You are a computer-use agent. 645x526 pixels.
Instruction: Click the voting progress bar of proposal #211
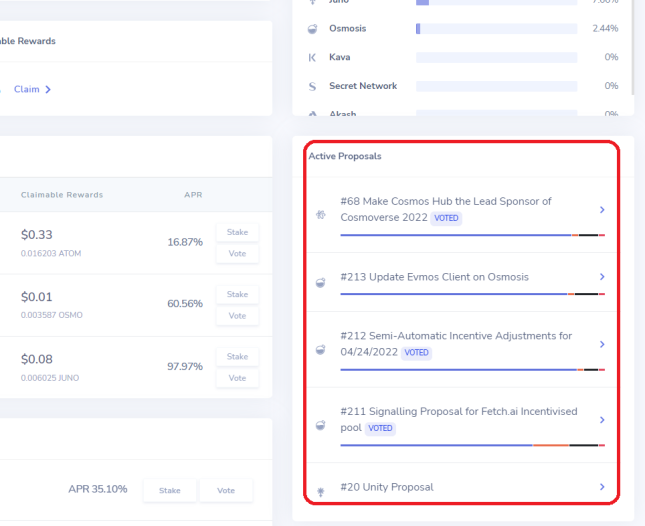473,445
